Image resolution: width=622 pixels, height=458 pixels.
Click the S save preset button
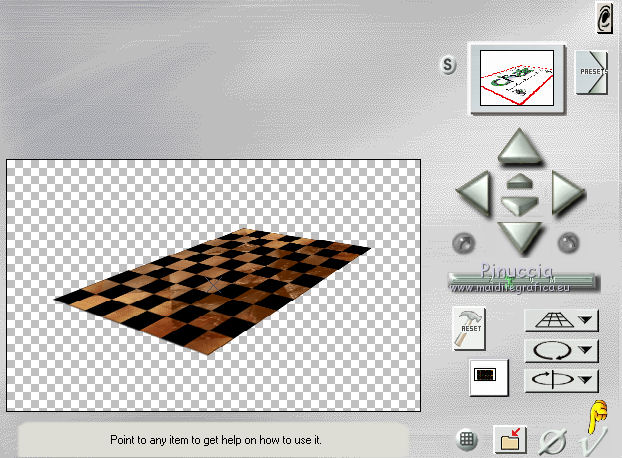448,65
